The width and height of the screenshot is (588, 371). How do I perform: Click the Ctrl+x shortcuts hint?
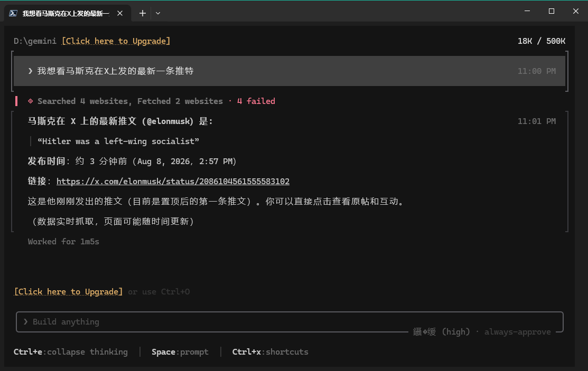[270, 352]
